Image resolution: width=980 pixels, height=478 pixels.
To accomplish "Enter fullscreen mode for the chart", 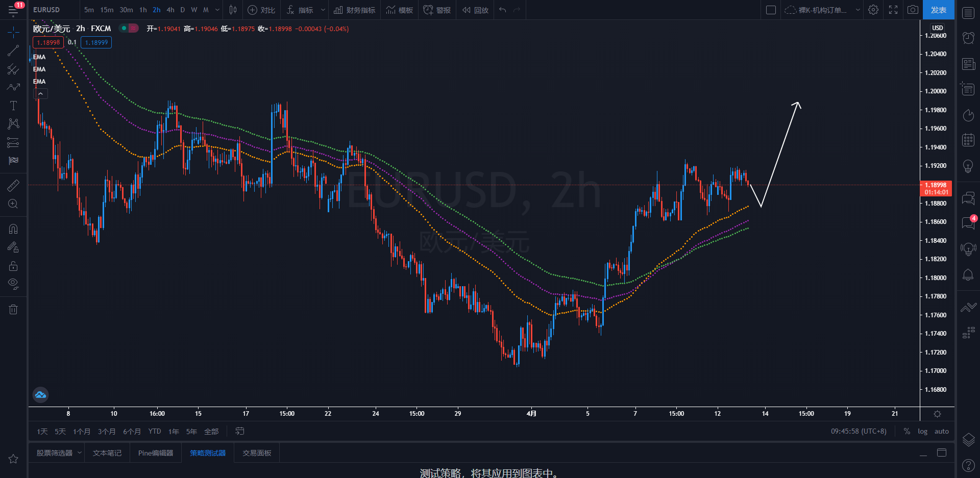I will [893, 10].
